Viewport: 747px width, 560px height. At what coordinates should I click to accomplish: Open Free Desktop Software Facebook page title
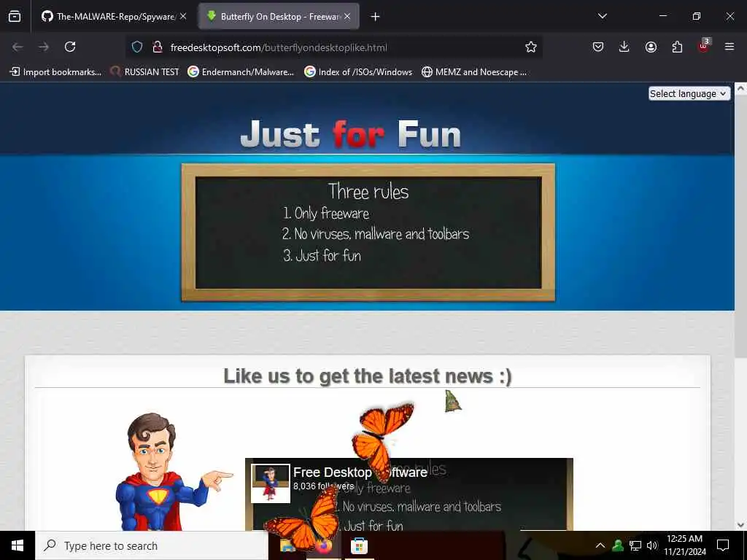[x=360, y=472]
